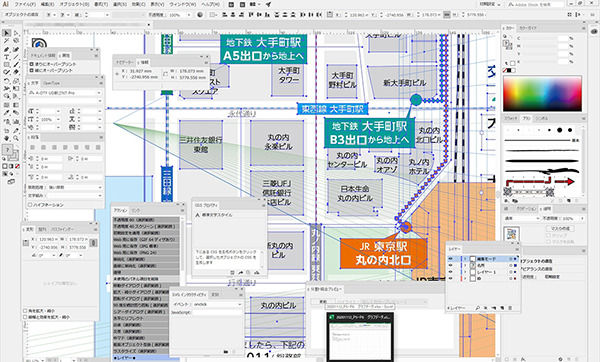Click the red arrow brush in Brushes panel
Viewport: 600px width, 362px height.
pos(540,181)
